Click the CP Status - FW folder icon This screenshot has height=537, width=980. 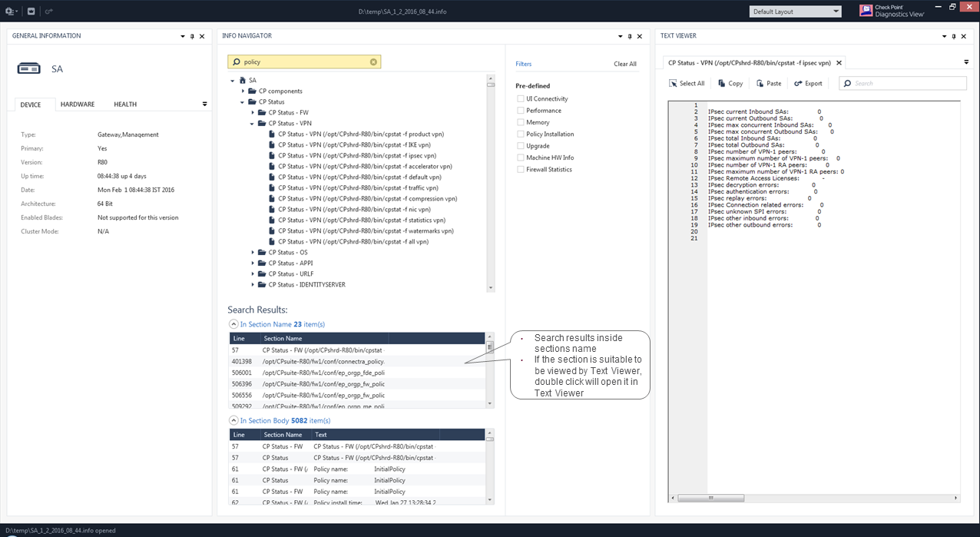tap(262, 112)
